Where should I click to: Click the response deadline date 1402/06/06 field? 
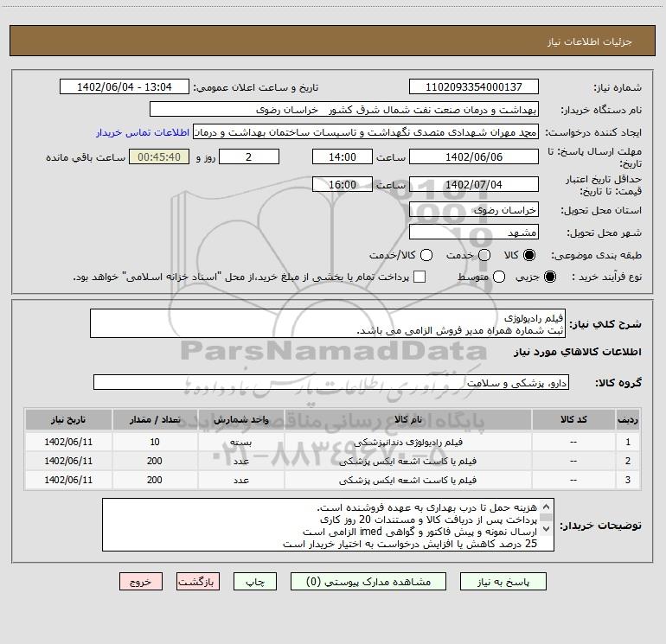click(x=474, y=156)
